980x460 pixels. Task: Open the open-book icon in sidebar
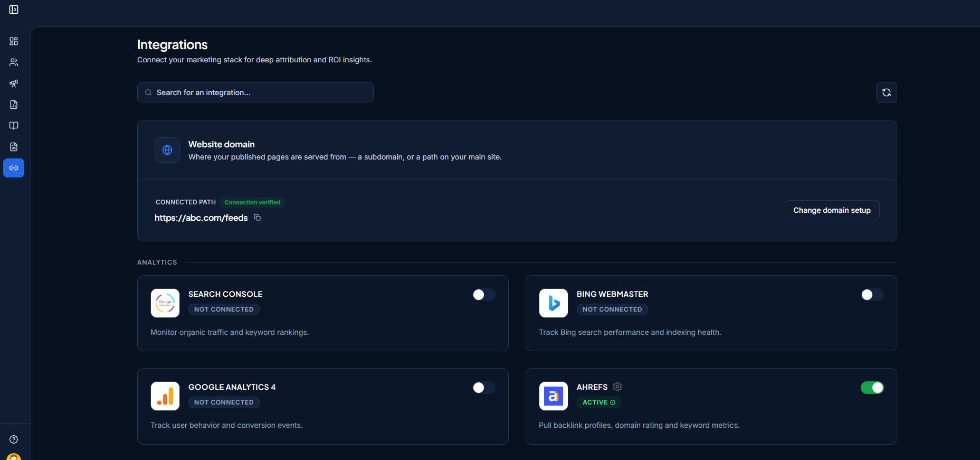(x=14, y=126)
